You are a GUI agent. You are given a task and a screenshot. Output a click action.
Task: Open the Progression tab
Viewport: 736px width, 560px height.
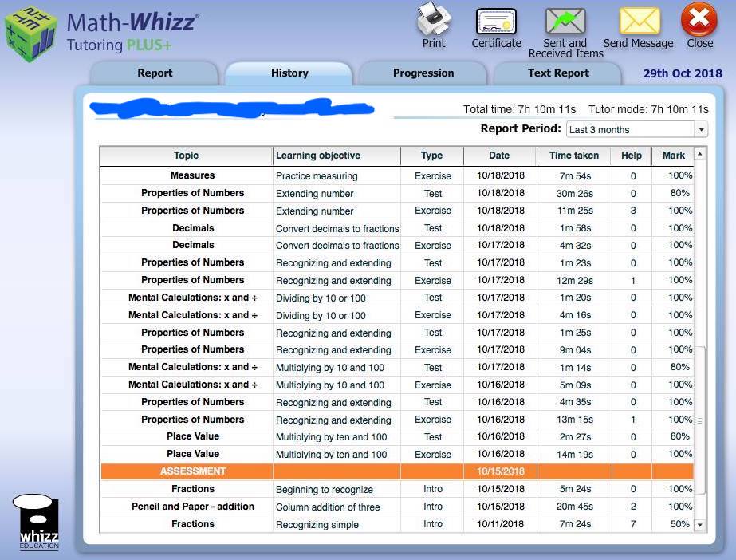click(x=423, y=73)
